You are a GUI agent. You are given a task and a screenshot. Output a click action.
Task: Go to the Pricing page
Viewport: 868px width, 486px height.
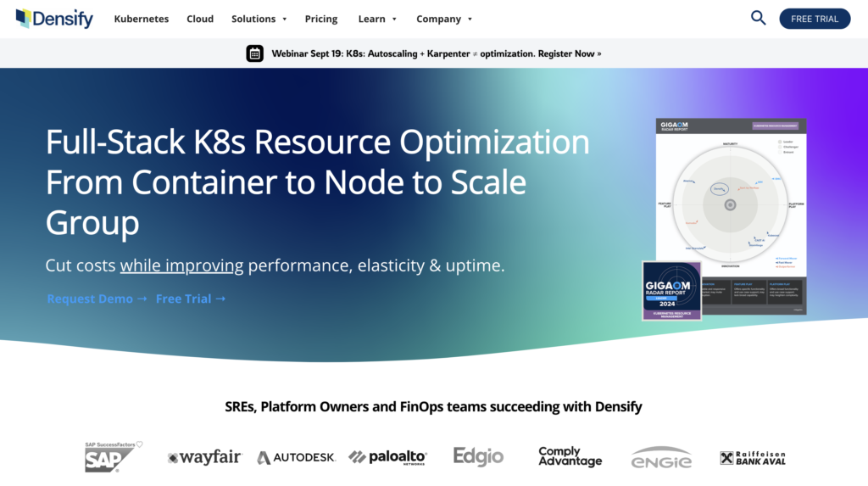tap(321, 19)
